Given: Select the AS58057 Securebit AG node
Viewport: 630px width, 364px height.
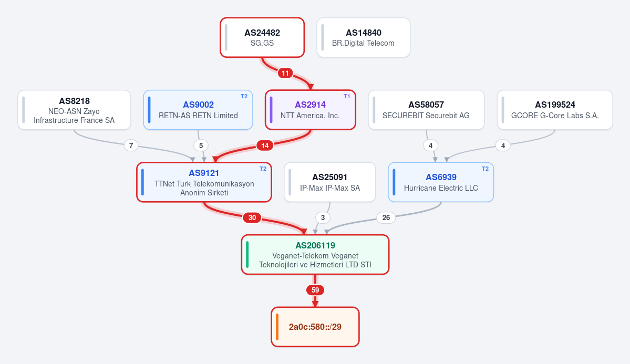Looking at the screenshot, I should [x=426, y=110].
